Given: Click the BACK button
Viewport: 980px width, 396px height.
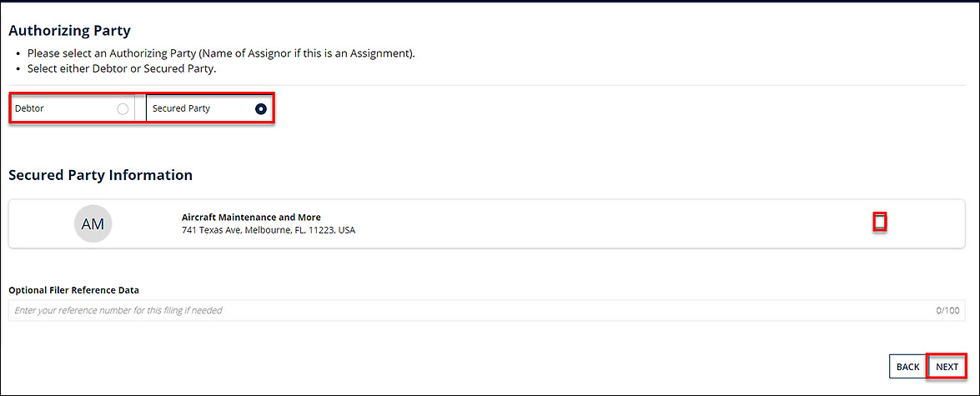Looking at the screenshot, I should pos(907,367).
